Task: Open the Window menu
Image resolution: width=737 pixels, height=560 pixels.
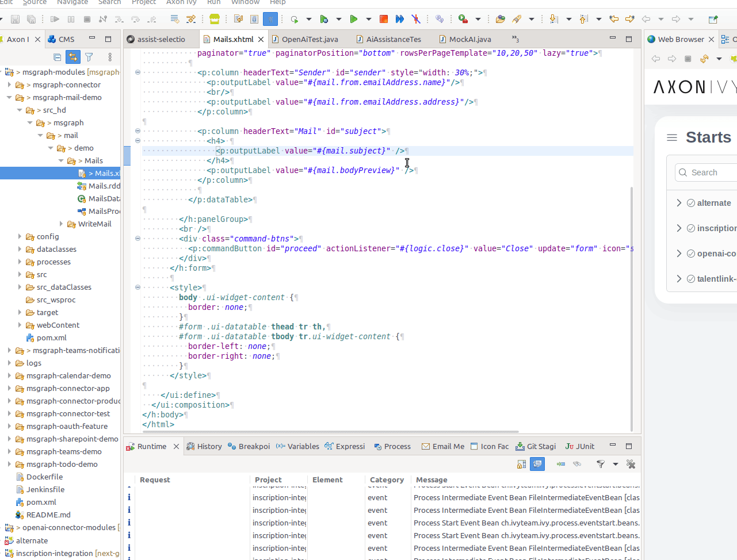Action: point(245,3)
